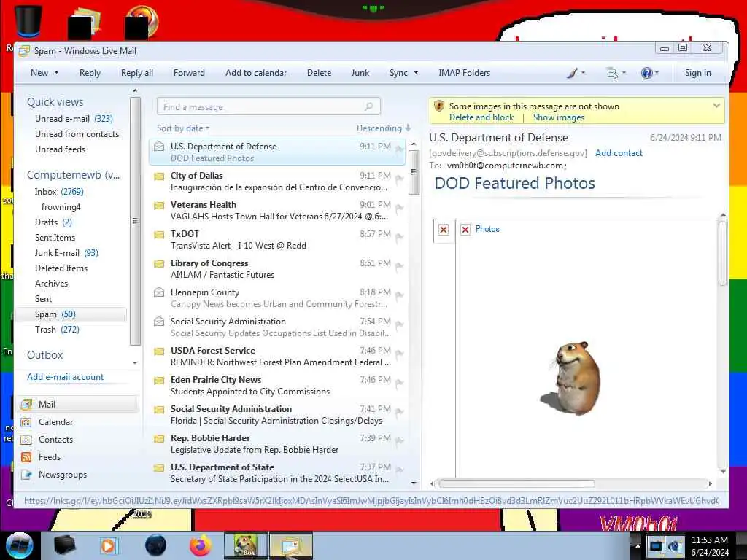Toggle the Descending sort order
Viewport: 747px width, 560px height.
pos(384,128)
